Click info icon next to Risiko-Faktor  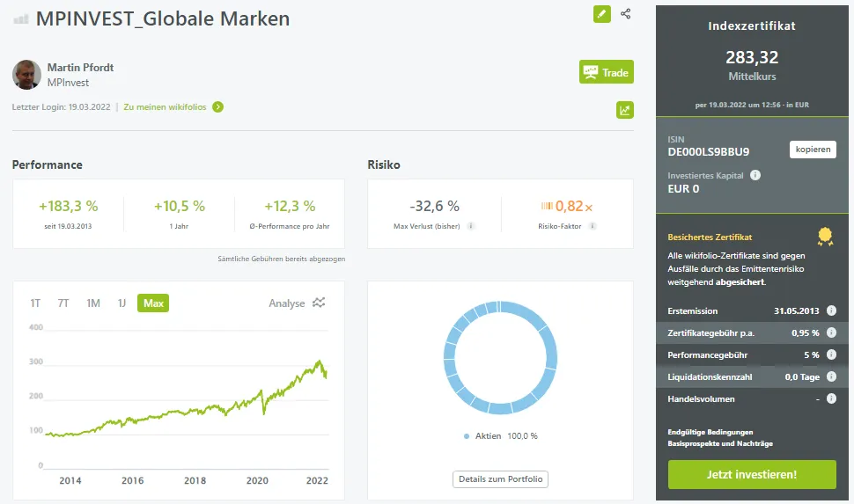[x=592, y=226]
